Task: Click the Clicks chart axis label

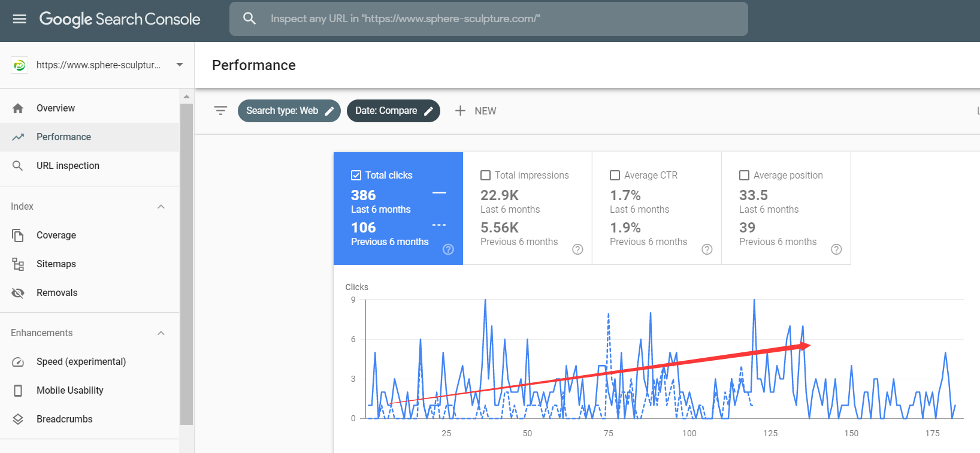Action: point(357,288)
